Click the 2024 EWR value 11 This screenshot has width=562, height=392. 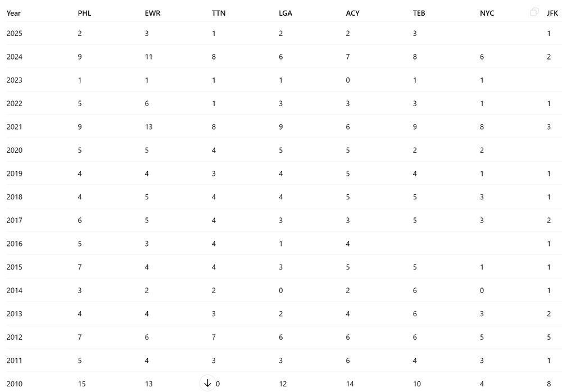tap(149, 57)
